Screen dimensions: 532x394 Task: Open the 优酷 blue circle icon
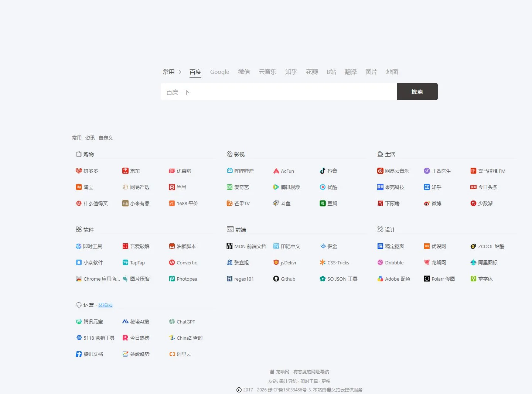click(x=323, y=187)
